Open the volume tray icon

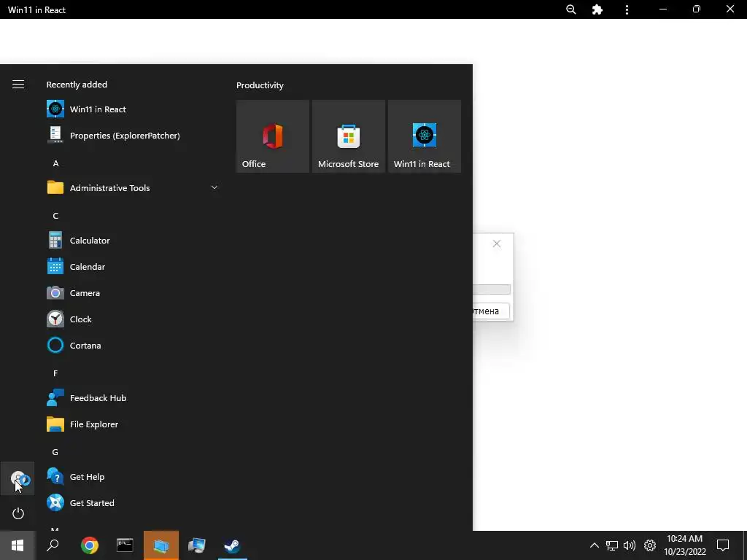click(x=630, y=545)
